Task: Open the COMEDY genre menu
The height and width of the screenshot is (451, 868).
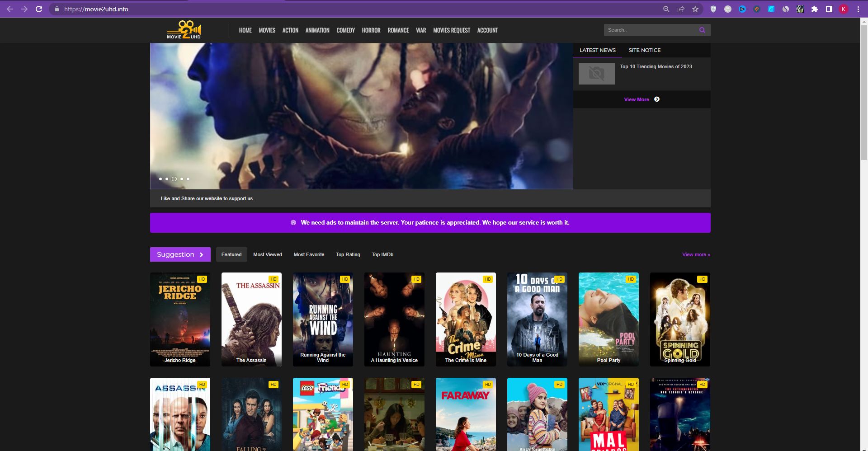Action: (x=346, y=30)
